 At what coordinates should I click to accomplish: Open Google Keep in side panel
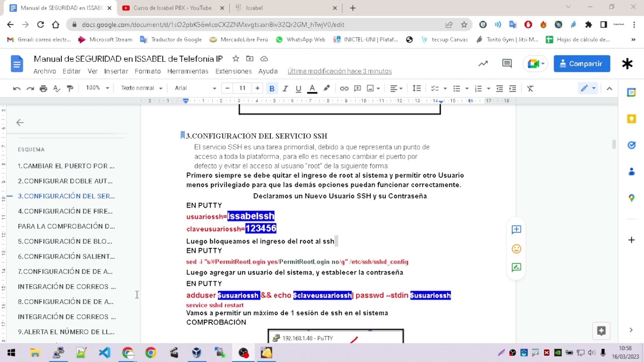pos(631,119)
